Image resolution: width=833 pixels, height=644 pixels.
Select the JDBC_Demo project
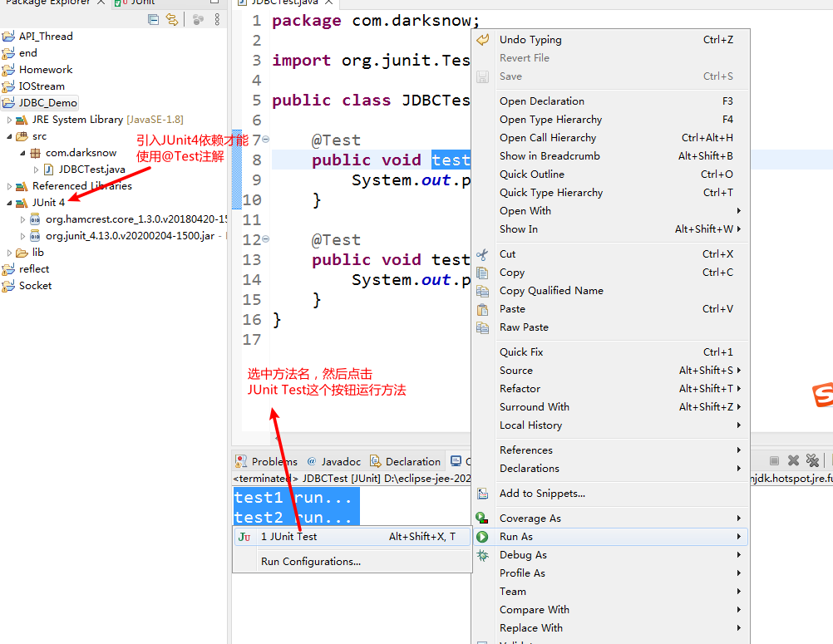pos(40,102)
